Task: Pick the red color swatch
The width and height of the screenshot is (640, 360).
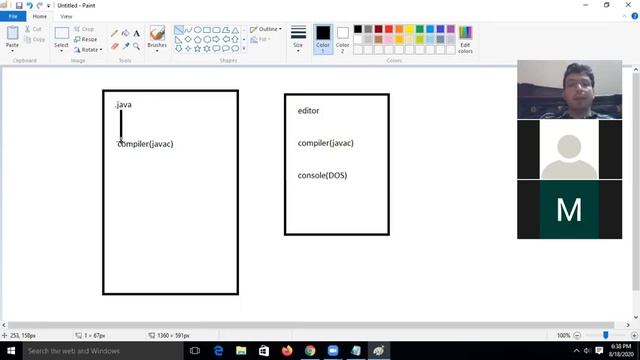Action: point(389,29)
